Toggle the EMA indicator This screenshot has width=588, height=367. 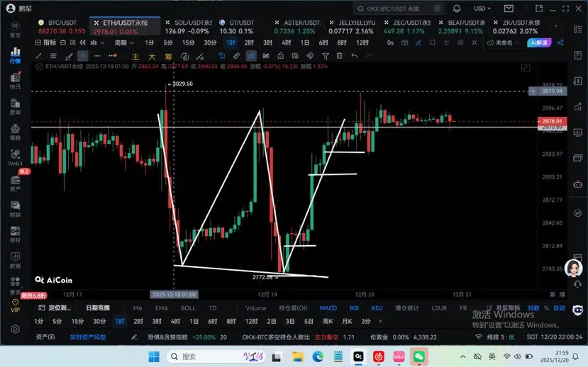click(161, 308)
